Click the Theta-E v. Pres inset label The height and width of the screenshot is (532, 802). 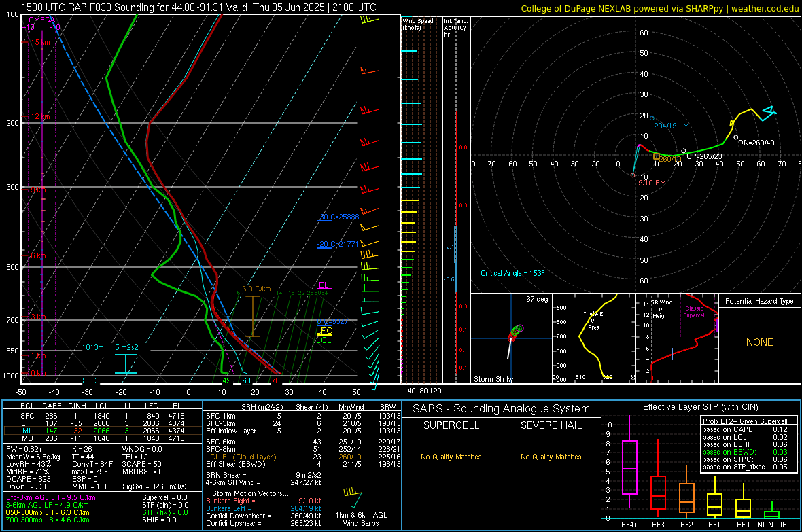[593, 320]
